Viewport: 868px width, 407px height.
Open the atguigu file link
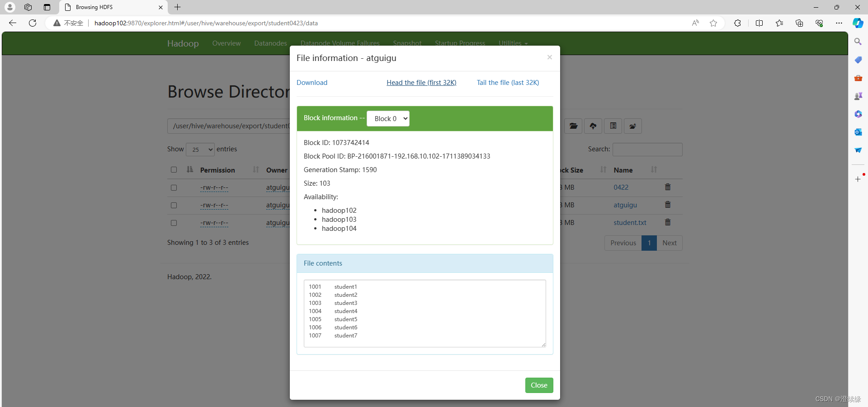(x=625, y=205)
